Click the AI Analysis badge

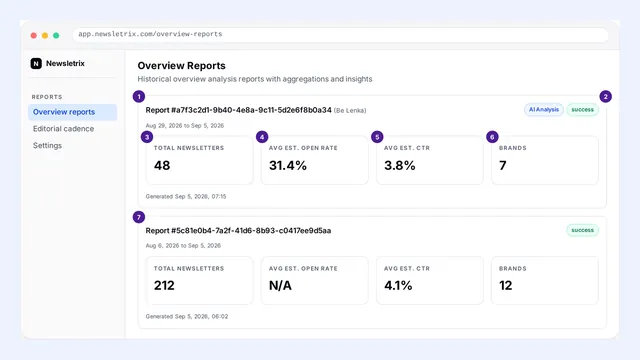click(x=544, y=109)
